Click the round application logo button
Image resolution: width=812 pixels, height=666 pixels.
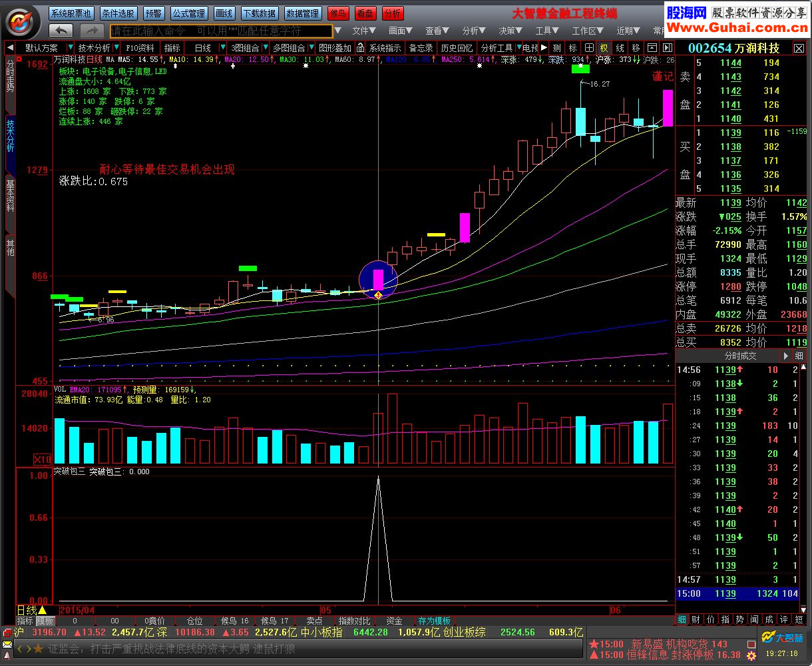click(23, 22)
